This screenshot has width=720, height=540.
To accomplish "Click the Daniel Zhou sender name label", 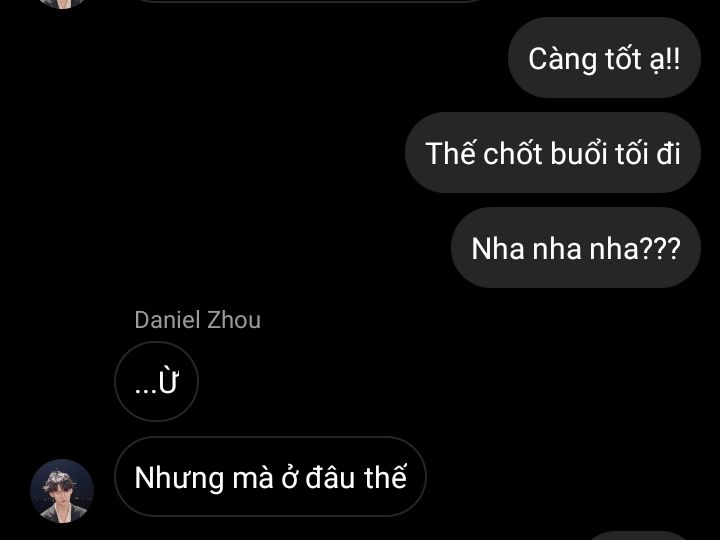I will (197, 320).
